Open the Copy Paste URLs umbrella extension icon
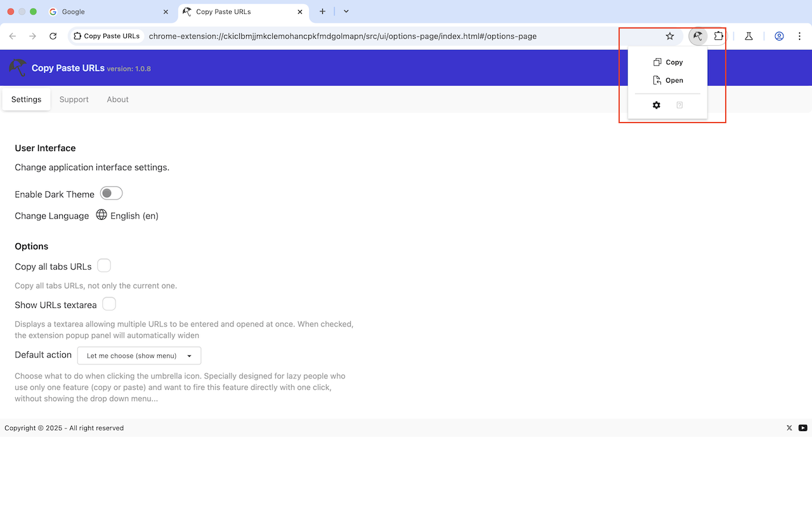This screenshot has height=508, width=812. [698, 36]
